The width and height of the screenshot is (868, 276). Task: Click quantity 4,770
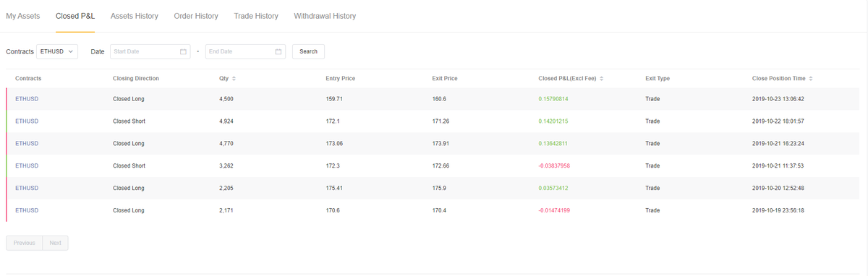(226, 143)
